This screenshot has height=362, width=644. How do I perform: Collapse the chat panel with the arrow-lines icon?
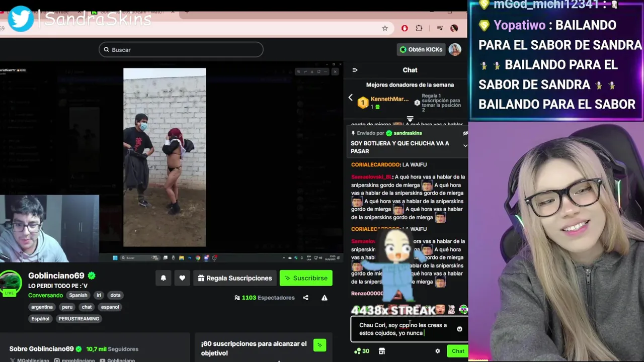355,70
